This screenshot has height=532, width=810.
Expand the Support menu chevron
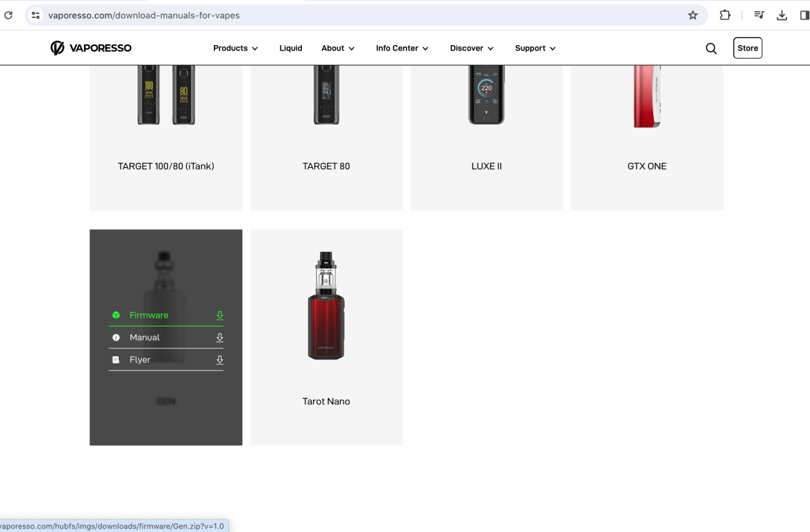[x=552, y=49]
